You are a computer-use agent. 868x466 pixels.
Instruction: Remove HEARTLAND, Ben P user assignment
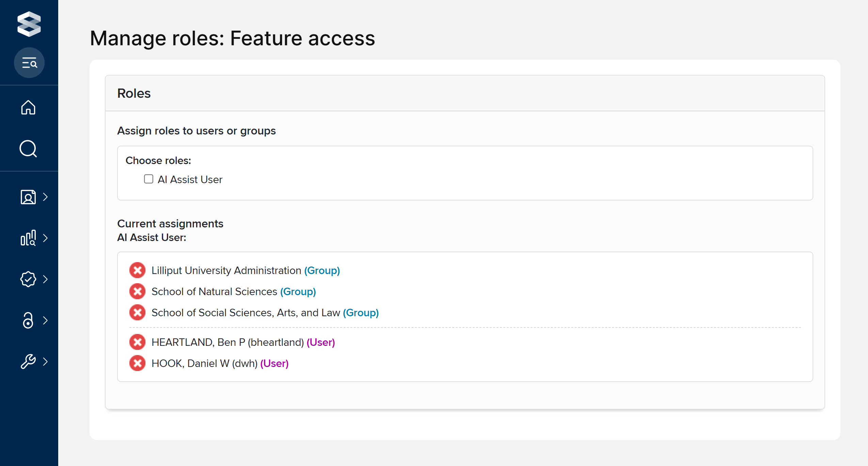[137, 342]
